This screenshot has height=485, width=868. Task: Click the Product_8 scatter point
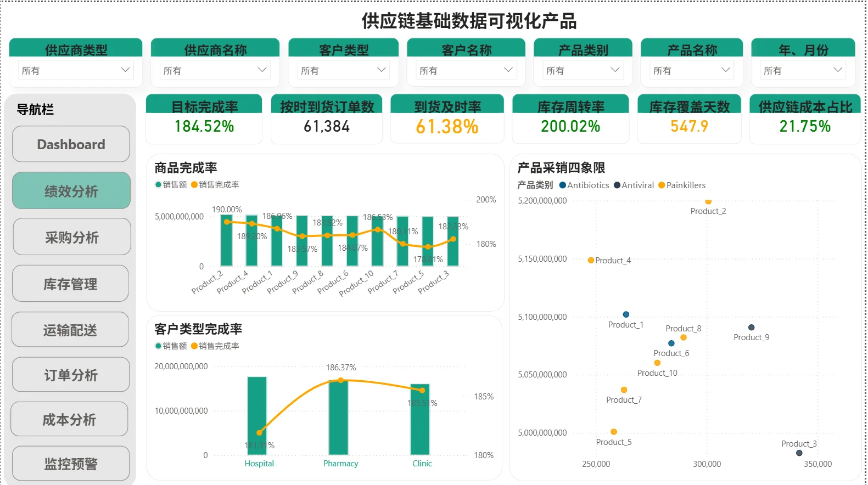(684, 337)
